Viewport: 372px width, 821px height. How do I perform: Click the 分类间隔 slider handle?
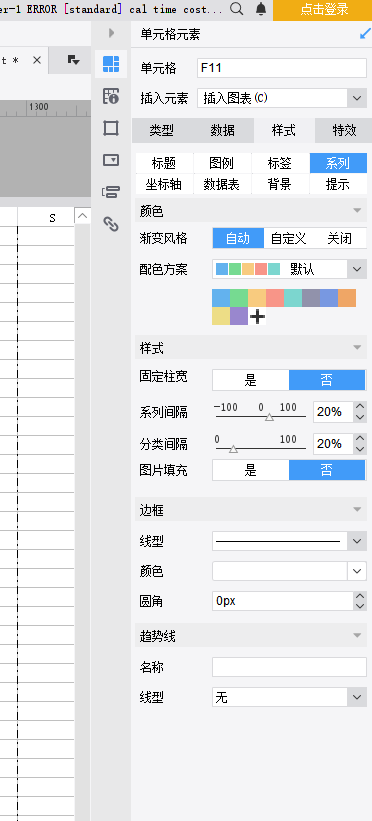234,449
